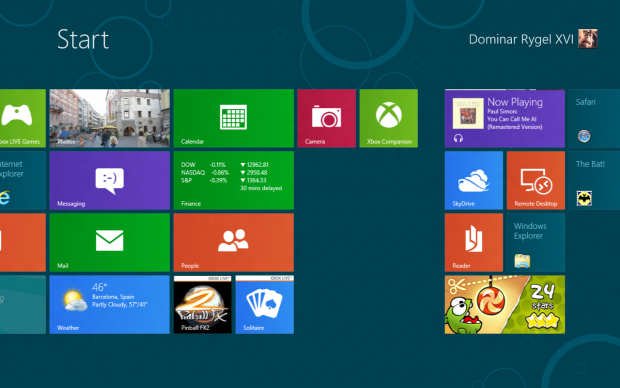
Task: Click the '24 stars' text on game tile
Action: click(x=542, y=297)
